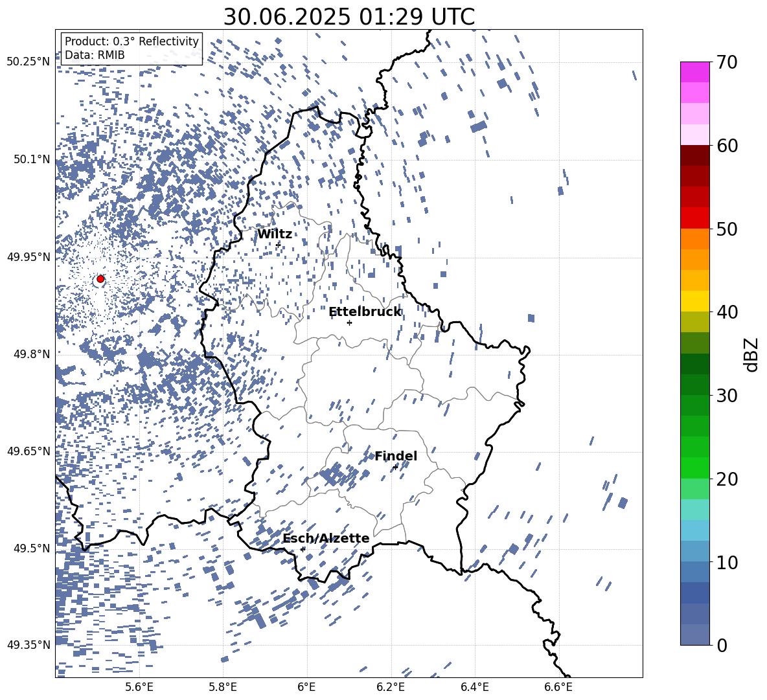Screen dimensions: 767x700
Task: Click the Esch/Alzette station cross marker
Action: tap(303, 549)
